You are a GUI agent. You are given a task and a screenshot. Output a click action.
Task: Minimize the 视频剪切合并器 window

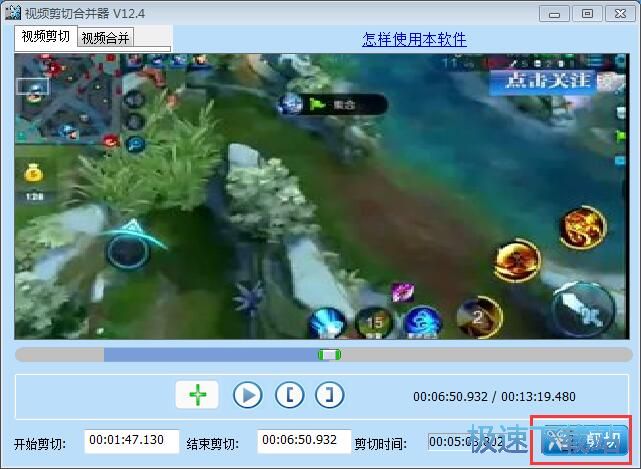coord(554,14)
